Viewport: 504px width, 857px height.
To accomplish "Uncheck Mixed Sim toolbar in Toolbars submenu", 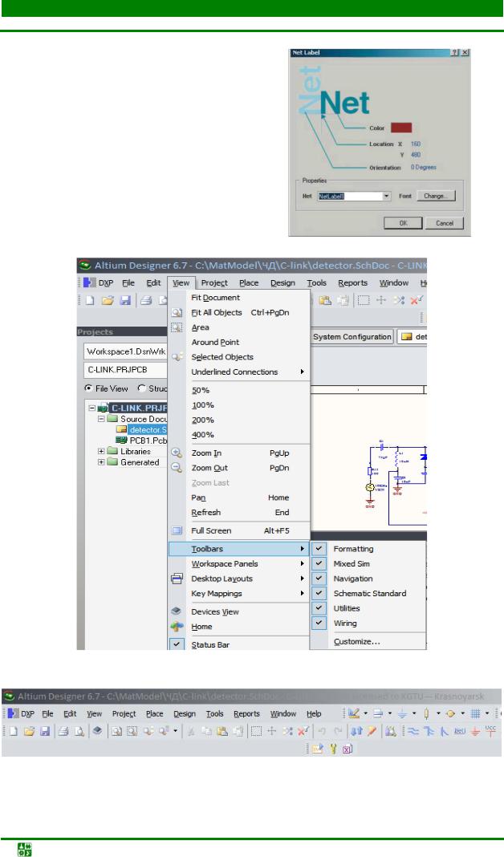I will click(319, 563).
